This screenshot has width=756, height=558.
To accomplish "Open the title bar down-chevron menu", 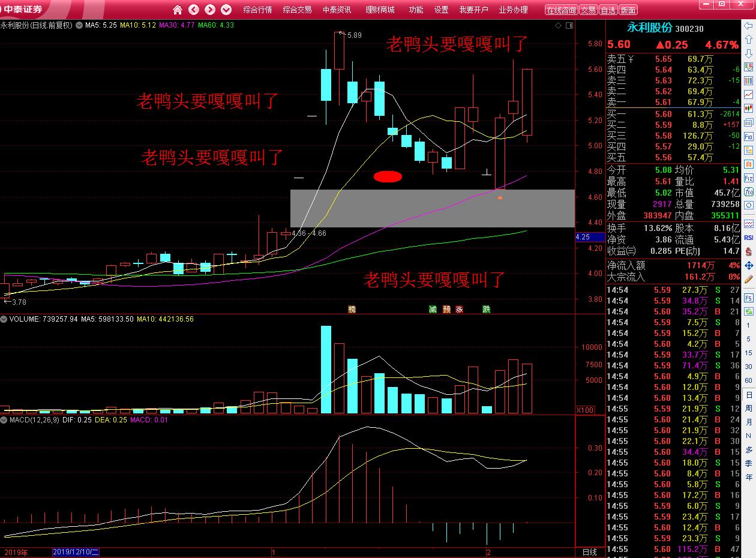I will pos(226,10).
